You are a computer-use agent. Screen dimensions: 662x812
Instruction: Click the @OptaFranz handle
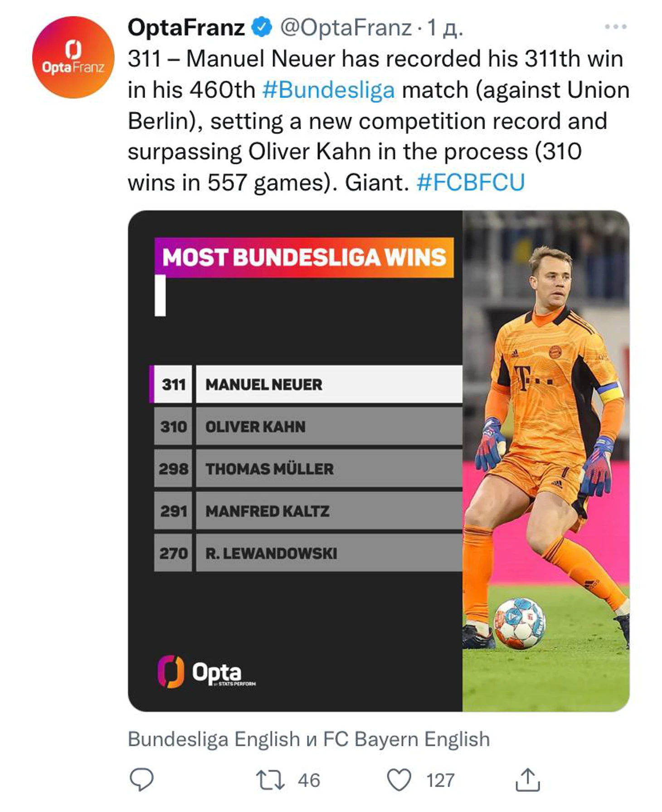(x=346, y=27)
